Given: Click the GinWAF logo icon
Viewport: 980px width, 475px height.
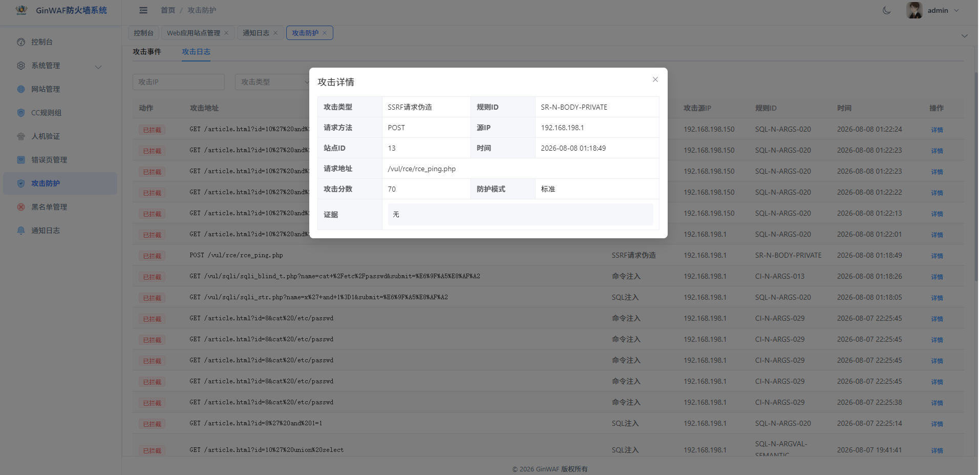Looking at the screenshot, I should (22, 10).
